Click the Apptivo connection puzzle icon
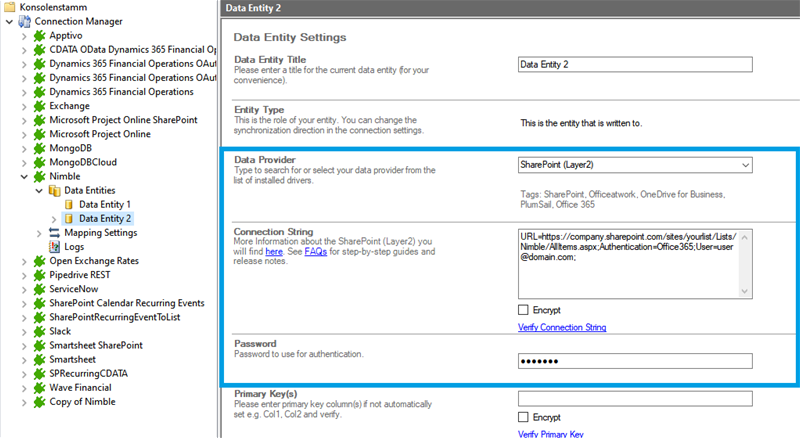The image size is (800, 438). pyautogui.click(x=40, y=35)
